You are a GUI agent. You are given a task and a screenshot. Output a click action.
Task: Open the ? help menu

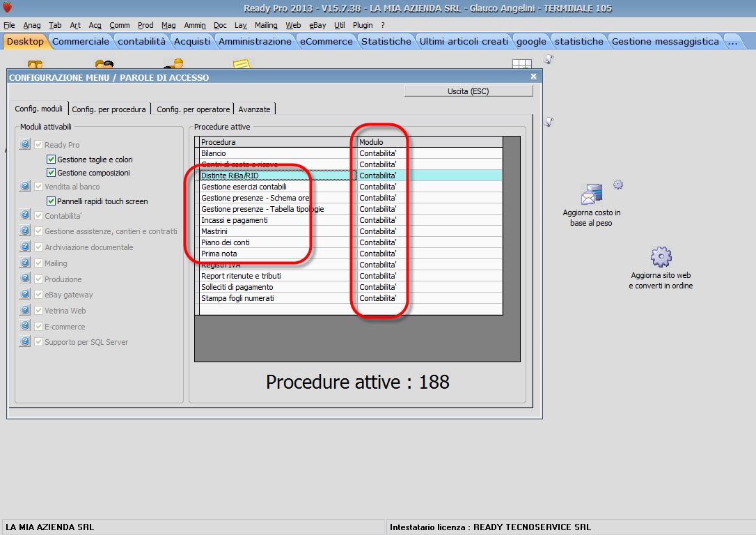click(383, 25)
